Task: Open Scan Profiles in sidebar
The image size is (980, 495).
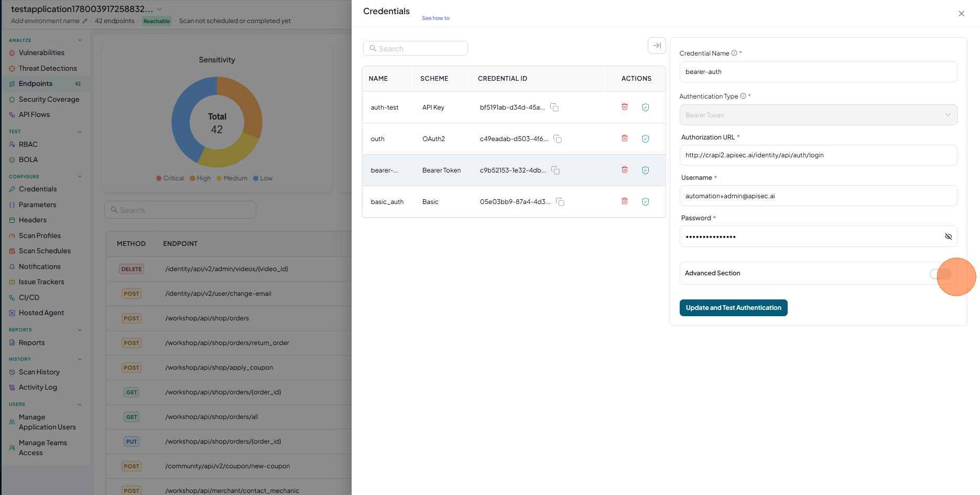Action: click(40, 235)
